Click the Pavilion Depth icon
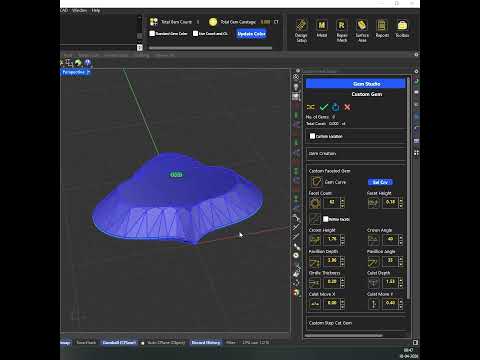Screen dimensions: 480x360 (x=315, y=261)
